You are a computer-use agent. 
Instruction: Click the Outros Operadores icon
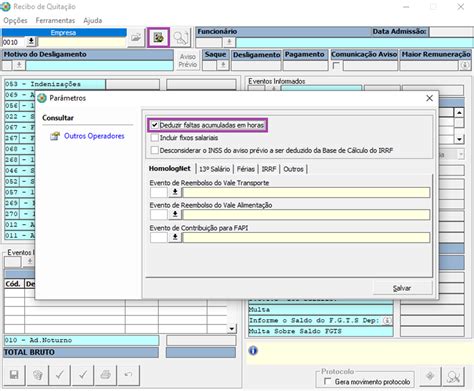55,136
